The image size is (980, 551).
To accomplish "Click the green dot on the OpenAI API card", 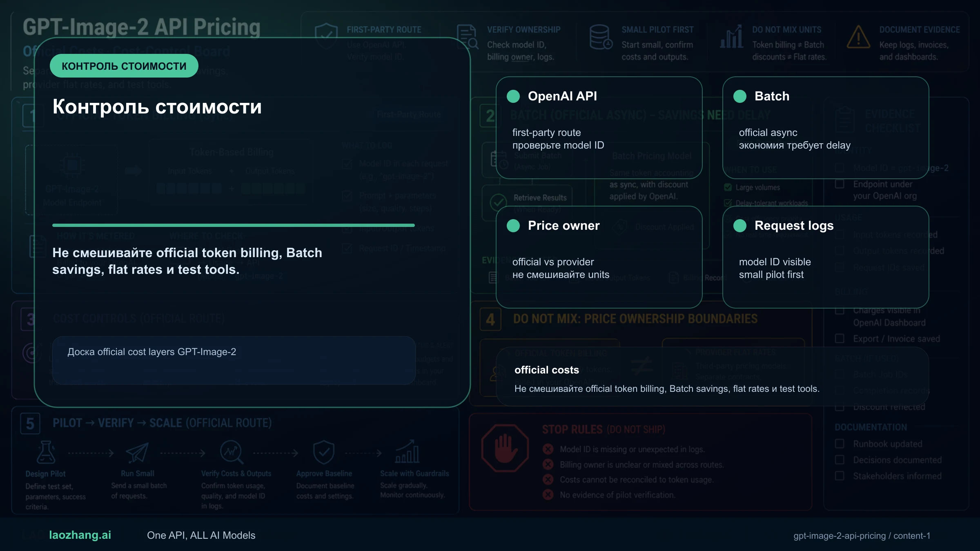I will click(x=513, y=96).
